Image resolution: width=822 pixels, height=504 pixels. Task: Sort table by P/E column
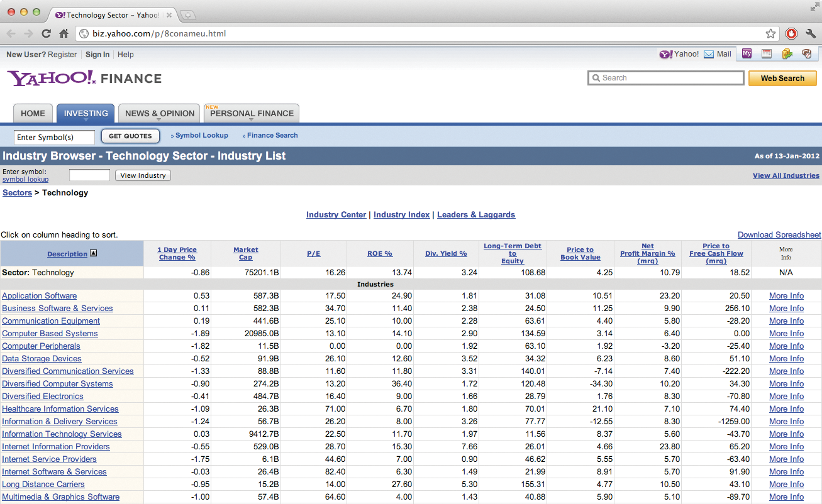[x=313, y=254]
